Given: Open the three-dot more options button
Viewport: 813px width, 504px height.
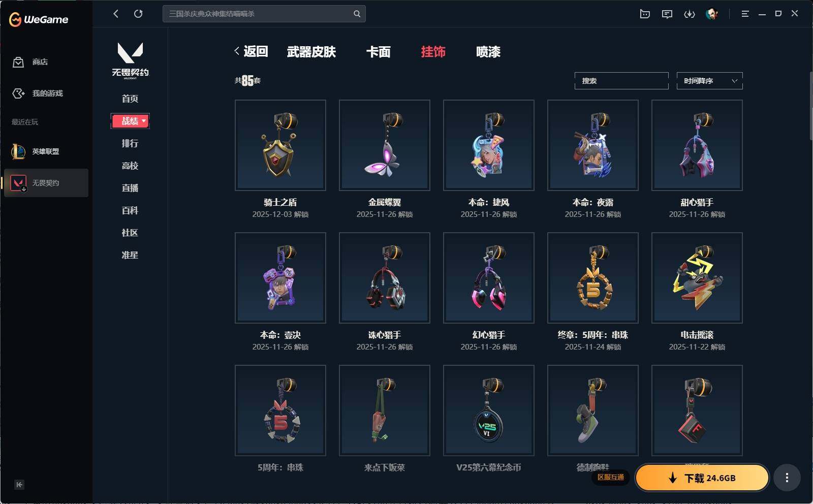Looking at the screenshot, I should [787, 478].
